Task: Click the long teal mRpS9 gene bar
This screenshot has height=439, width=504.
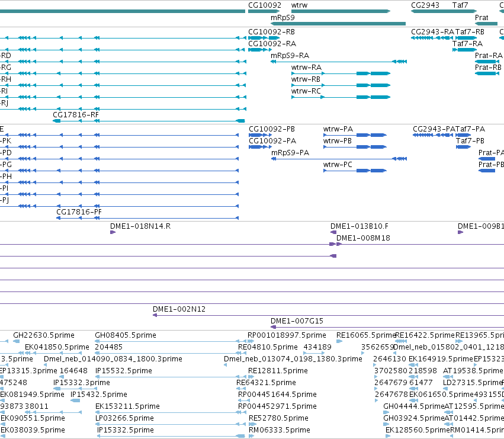Action: 338,24
